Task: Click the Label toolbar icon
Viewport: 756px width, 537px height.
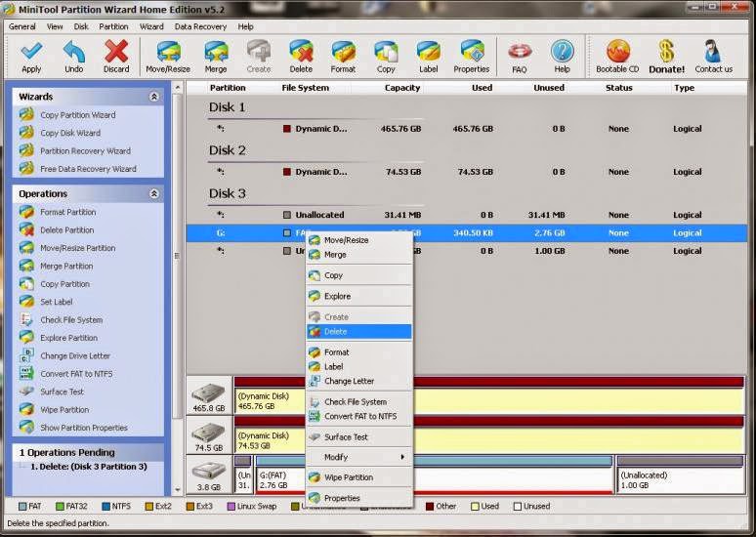Action: pyautogui.click(x=428, y=52)
